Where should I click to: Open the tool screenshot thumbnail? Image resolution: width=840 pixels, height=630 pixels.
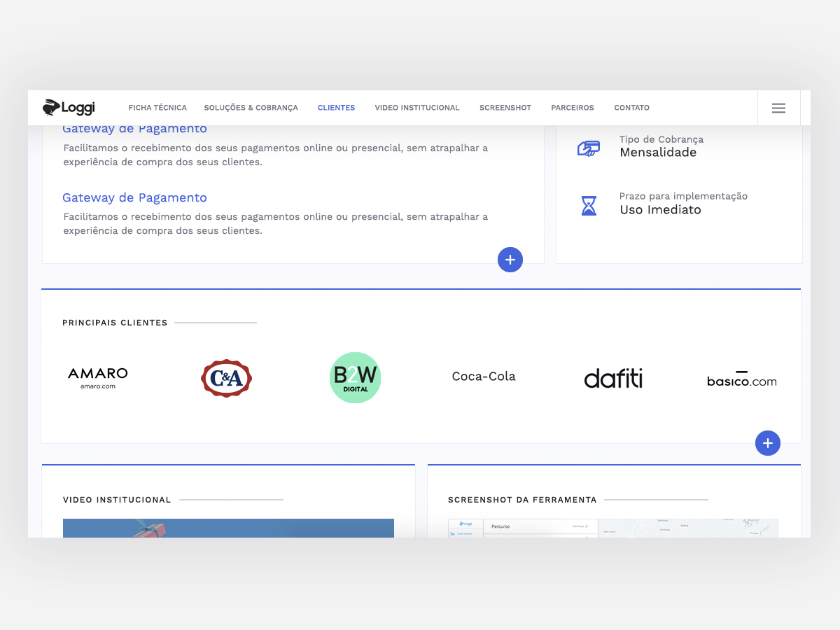(x=613, y=528)
